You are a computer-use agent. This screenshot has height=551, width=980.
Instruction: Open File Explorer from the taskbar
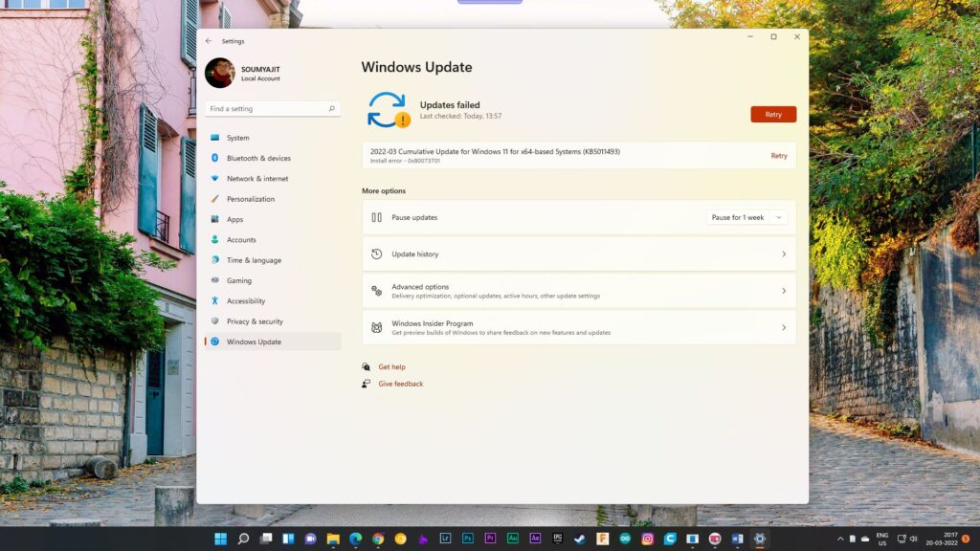point(333,539)
